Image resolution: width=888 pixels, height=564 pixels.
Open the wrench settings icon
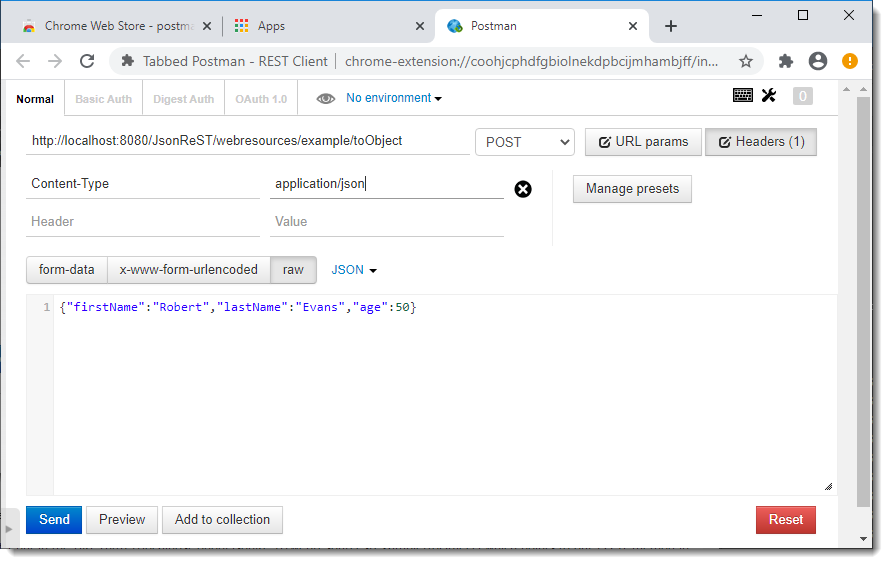point(769,95)
